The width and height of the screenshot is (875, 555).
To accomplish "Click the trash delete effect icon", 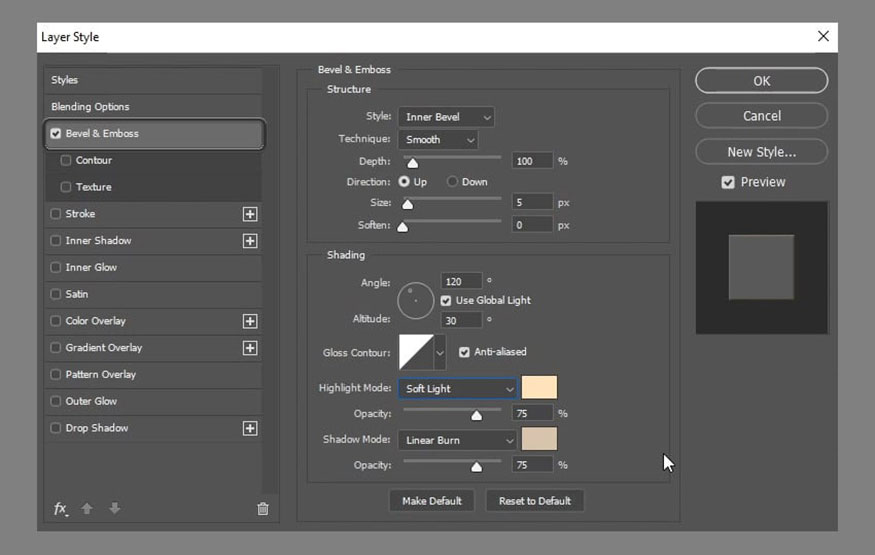I will (x=263, y=509).
